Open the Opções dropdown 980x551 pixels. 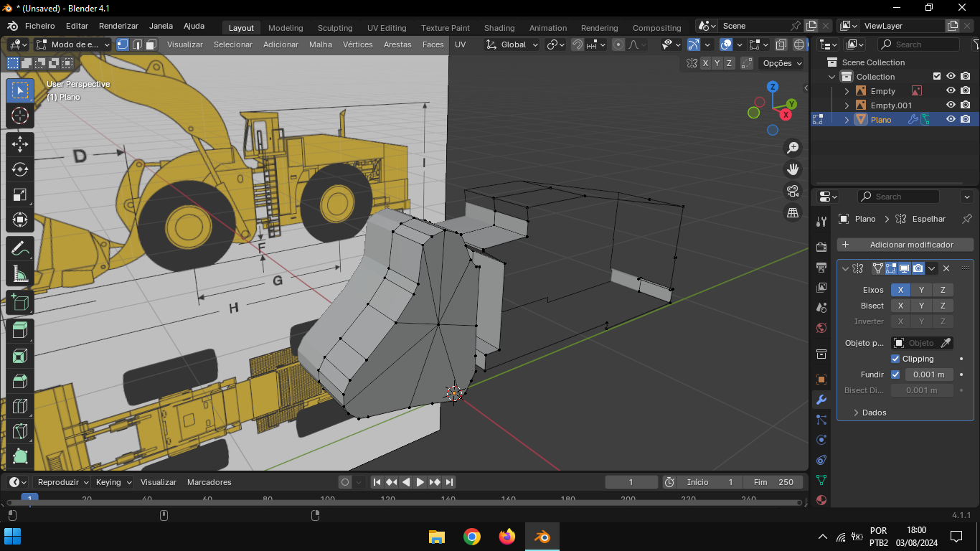782,63
